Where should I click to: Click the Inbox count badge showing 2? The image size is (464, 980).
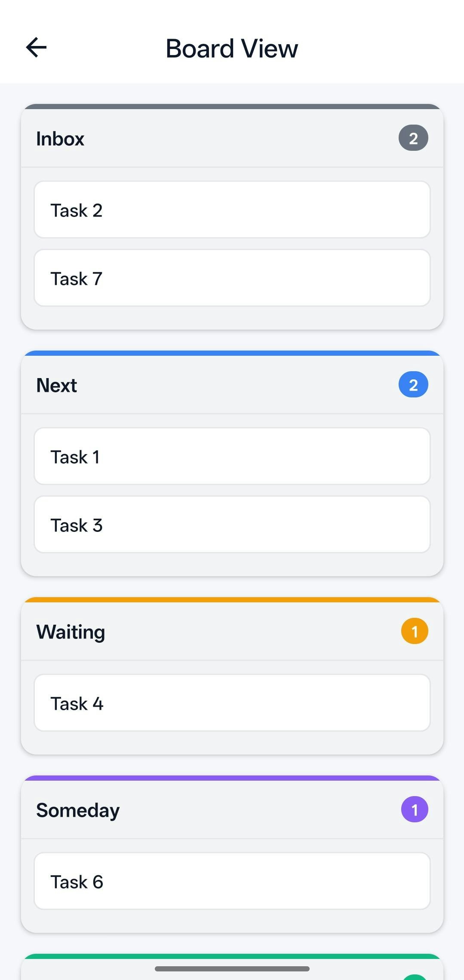[x=413, y=138]
